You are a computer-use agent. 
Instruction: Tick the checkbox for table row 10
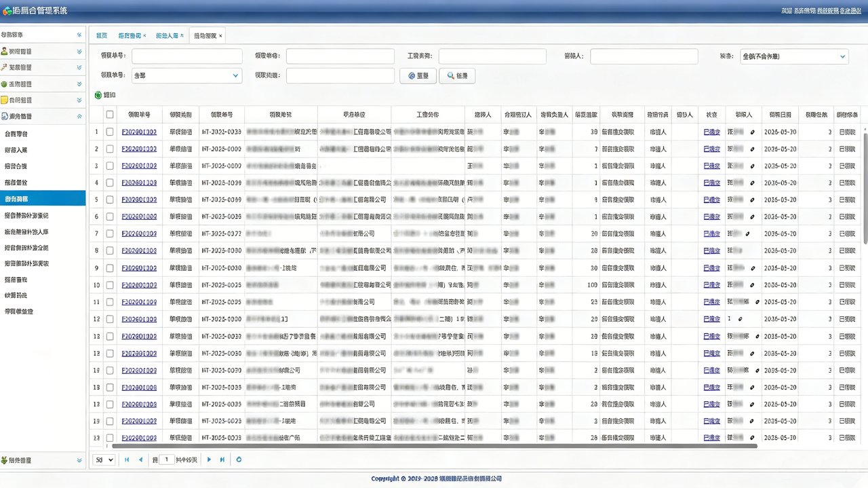coord(110,285)
